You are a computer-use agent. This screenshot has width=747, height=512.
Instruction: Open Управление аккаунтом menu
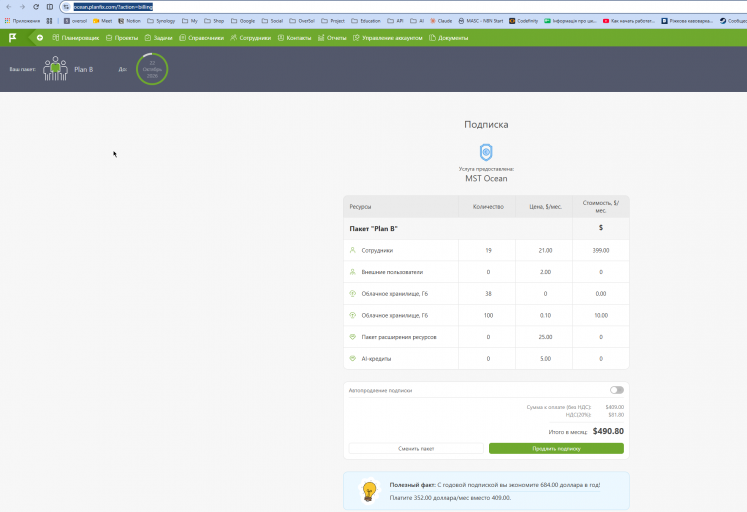pos(388,38)
